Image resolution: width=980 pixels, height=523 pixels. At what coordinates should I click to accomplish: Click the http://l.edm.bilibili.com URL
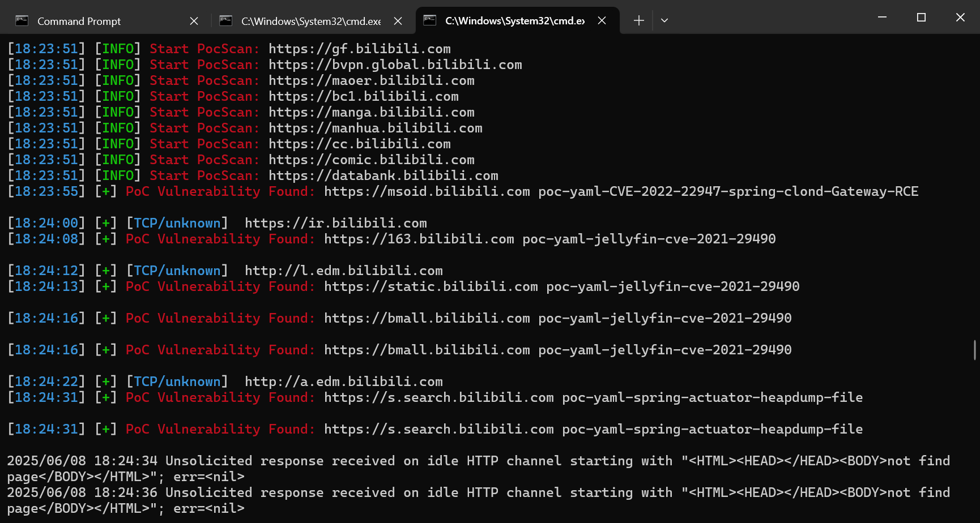343,271
